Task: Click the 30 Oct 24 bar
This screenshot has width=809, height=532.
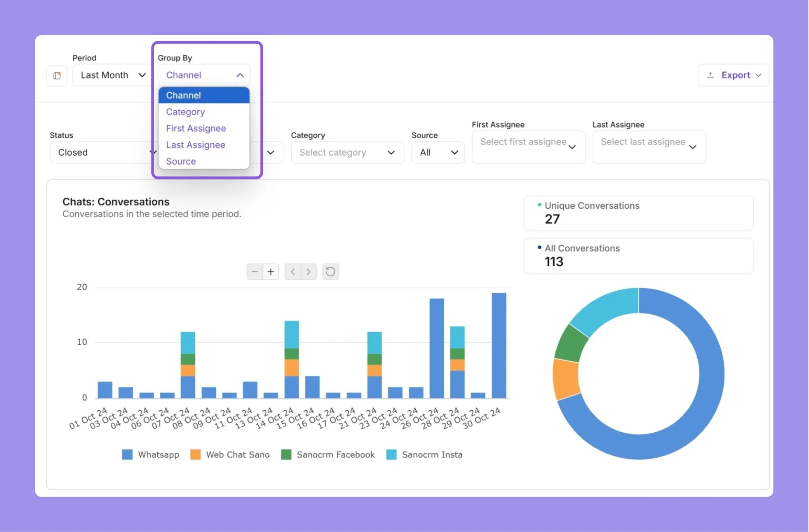Action: [499, 345]
